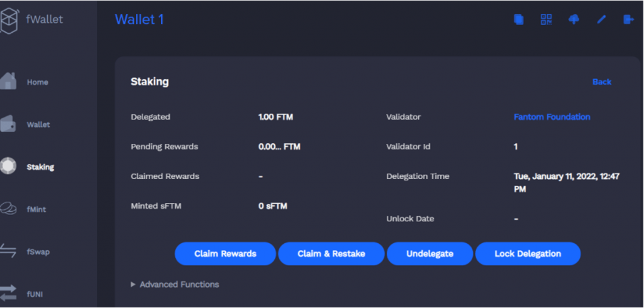Open the Fantom Foundation validator link
Viewport: 644px width, 308px height.
pos(552,117)
